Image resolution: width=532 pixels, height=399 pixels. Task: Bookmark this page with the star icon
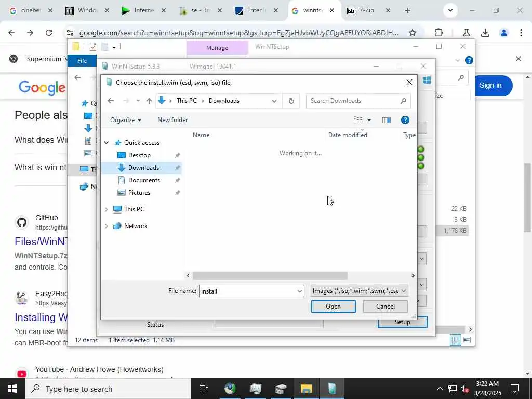tap(412, 33)
